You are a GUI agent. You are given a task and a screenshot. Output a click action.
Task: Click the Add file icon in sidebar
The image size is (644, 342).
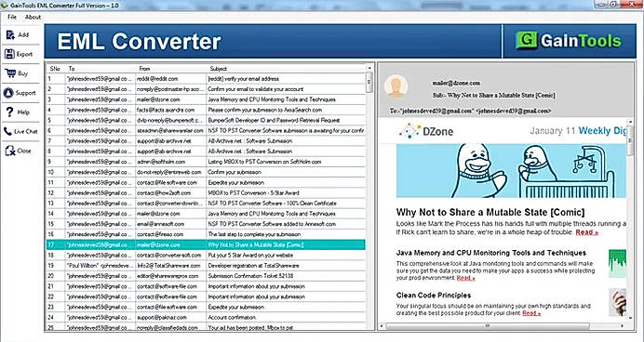pos(10,35)
